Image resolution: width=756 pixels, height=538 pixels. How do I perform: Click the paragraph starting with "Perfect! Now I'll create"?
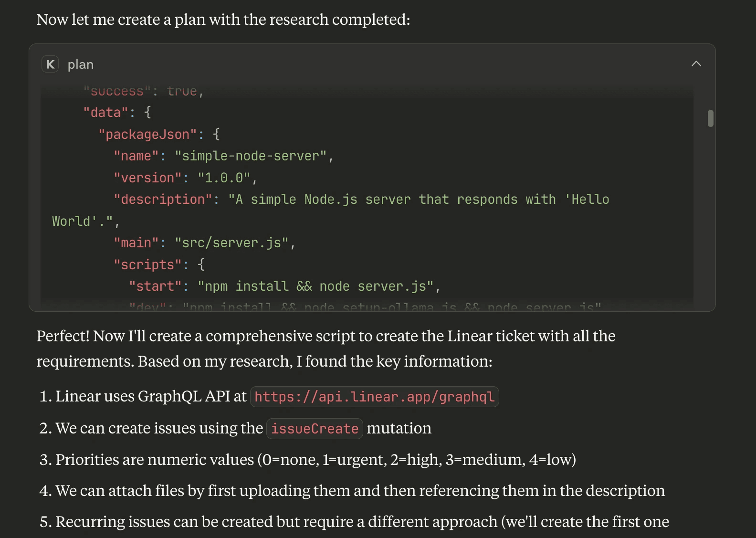coord(326,348)
